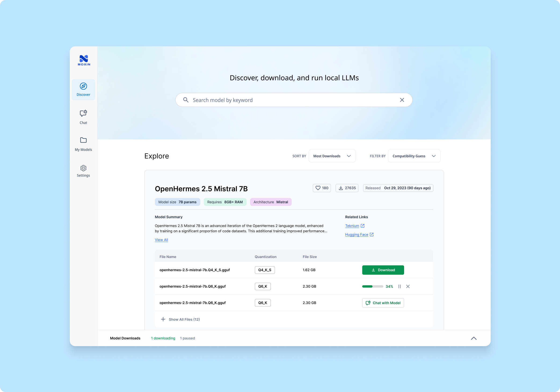Expand the Model Downloads panel chevron
Image resolution: width=560 pixels, height=392 pixels.
473,338
